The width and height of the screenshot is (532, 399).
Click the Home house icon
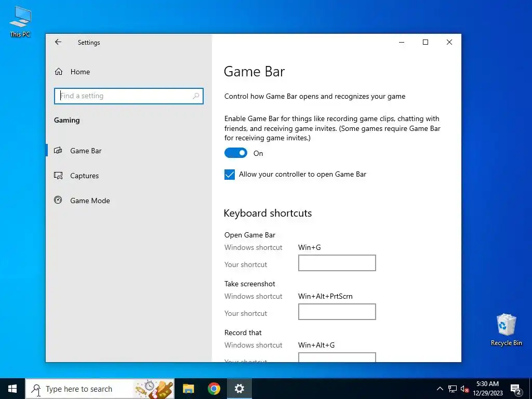pyautogui.click(x=59, y=72)
